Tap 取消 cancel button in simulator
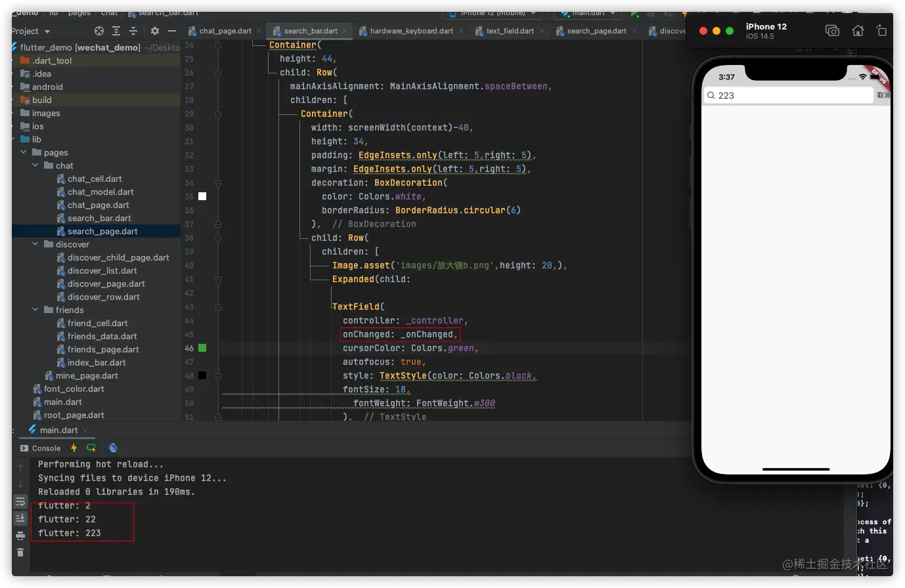This screenshot has width=905, height=588. (883, 95)
